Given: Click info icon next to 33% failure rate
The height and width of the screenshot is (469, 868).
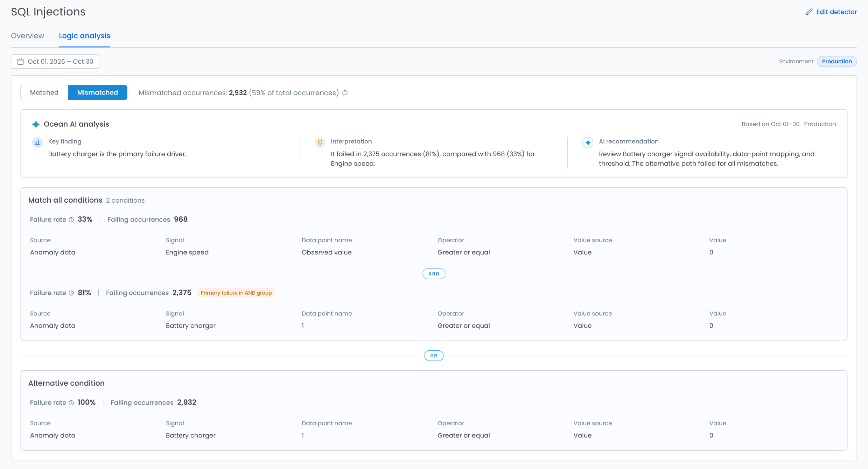Looking at the screenshot, I should point(71,220).
